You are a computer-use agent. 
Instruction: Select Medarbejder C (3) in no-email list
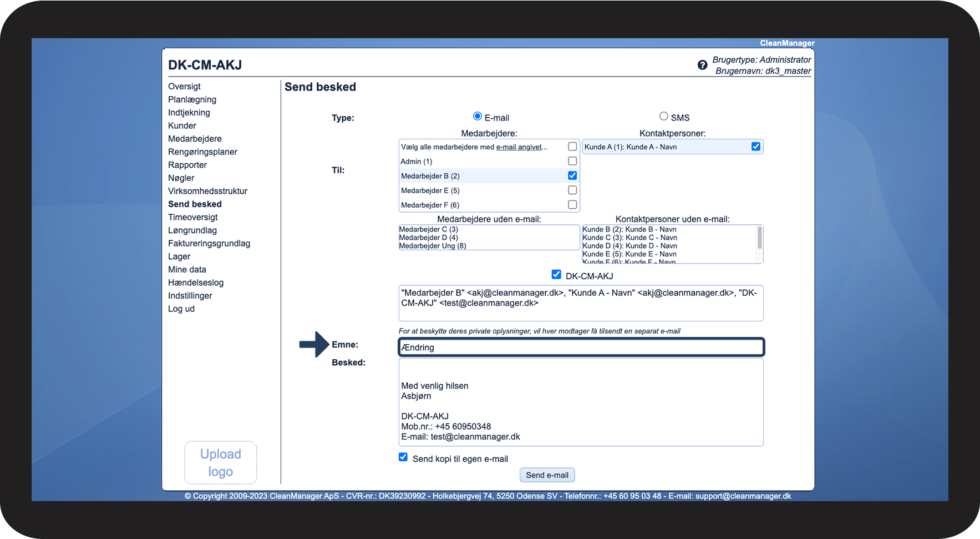click(x=428, y=229)
